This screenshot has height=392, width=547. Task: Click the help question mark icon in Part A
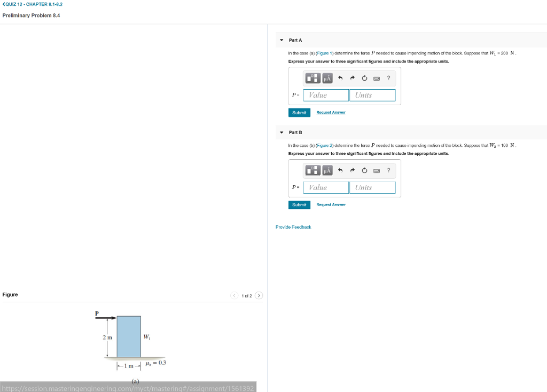(388, 78)
